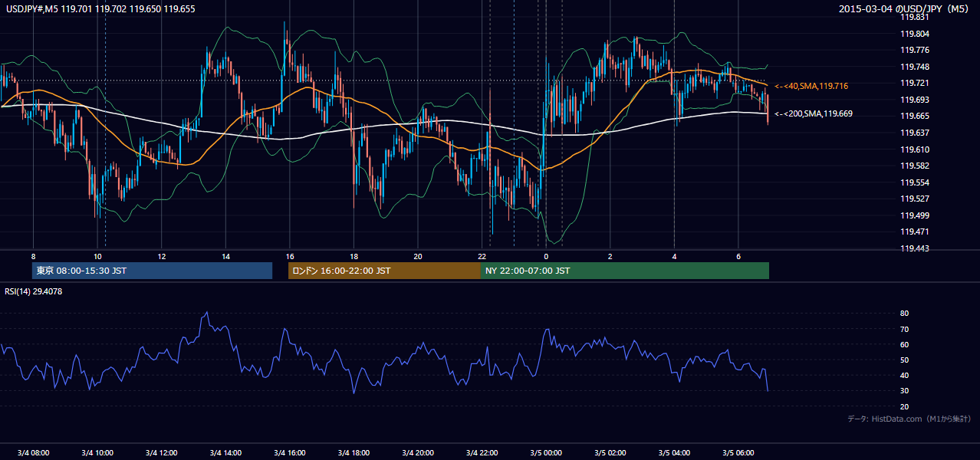Click the 119.748 price axis value
980x460 pixels.
[x=915, y=67]
